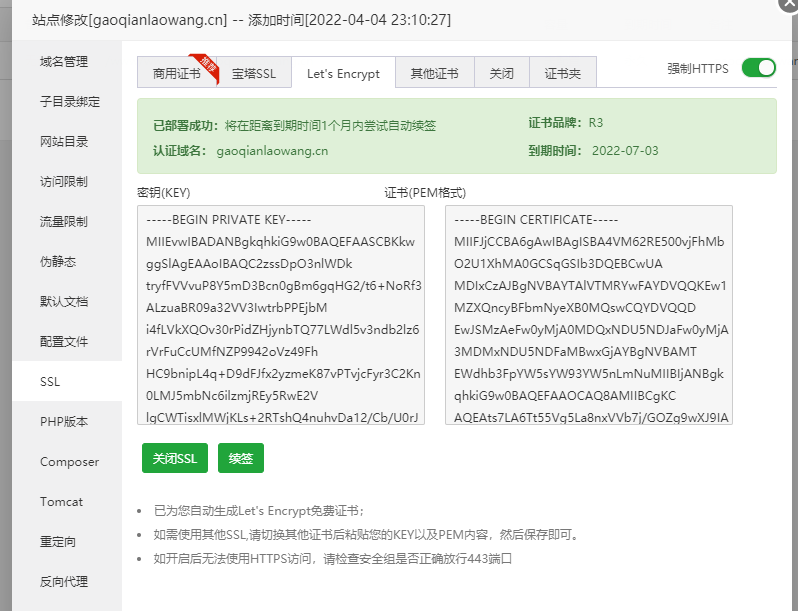Click the 证书品牌 label

tap(555, 123)
